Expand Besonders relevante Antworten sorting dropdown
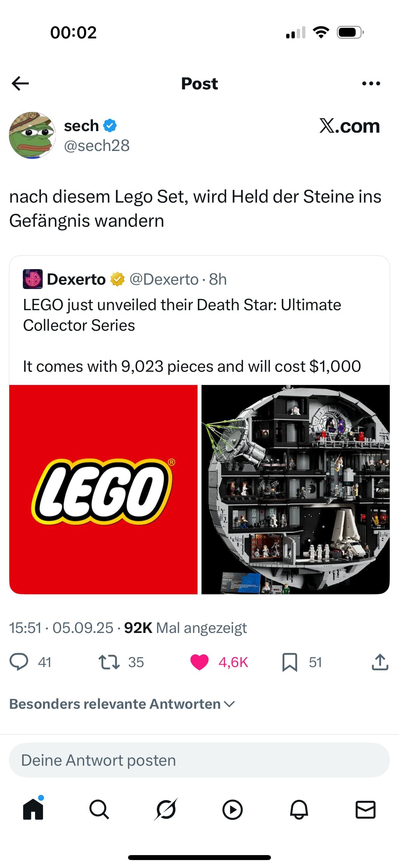Image resolution: width=399 pixels, height=868 pixels. pyautogui.click(x=122, y=704)
